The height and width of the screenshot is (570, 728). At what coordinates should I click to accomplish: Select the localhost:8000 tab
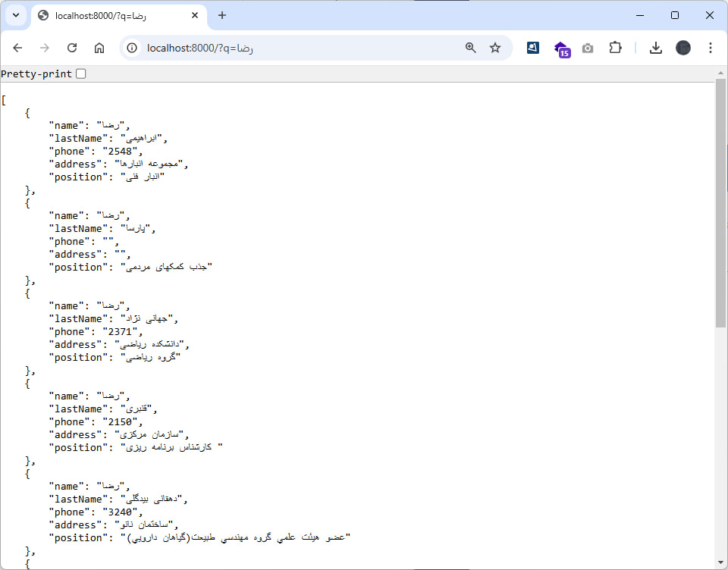click(x=119, y=16)
